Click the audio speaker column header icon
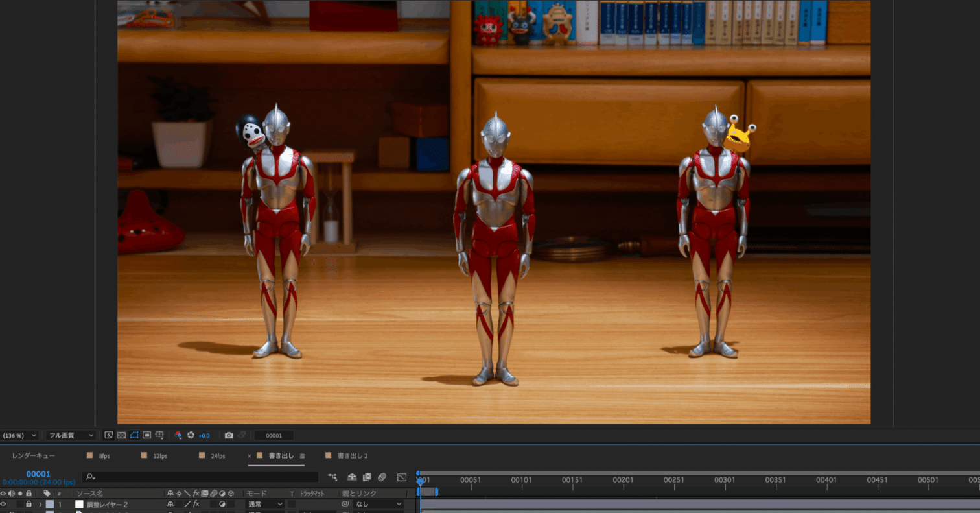Viewport: 980px width, 513px height. (12, 494)
